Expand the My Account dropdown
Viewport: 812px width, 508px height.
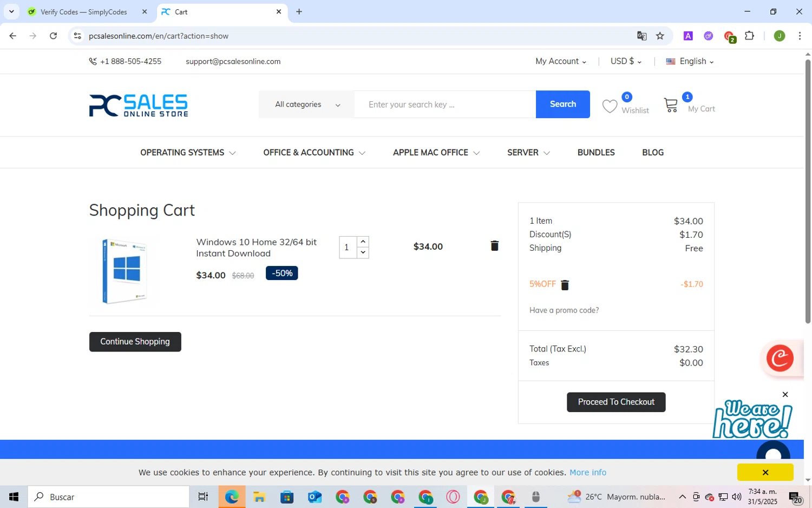(561, 61)
